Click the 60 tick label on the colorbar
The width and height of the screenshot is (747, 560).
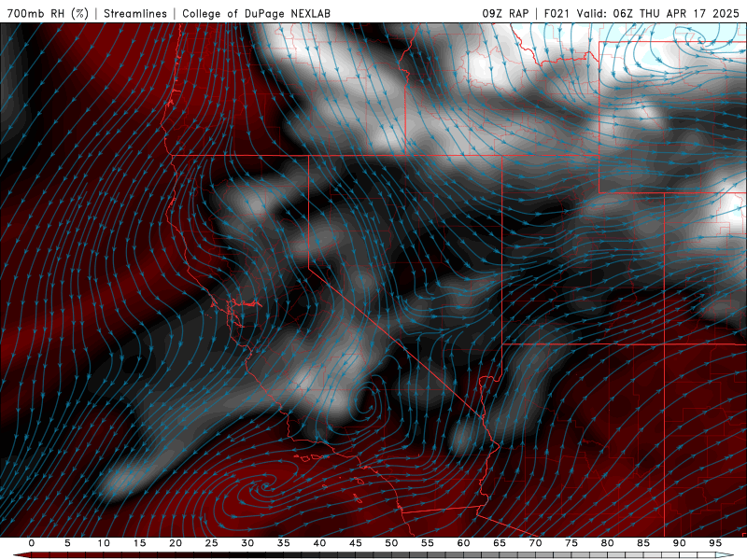[463, 543]
